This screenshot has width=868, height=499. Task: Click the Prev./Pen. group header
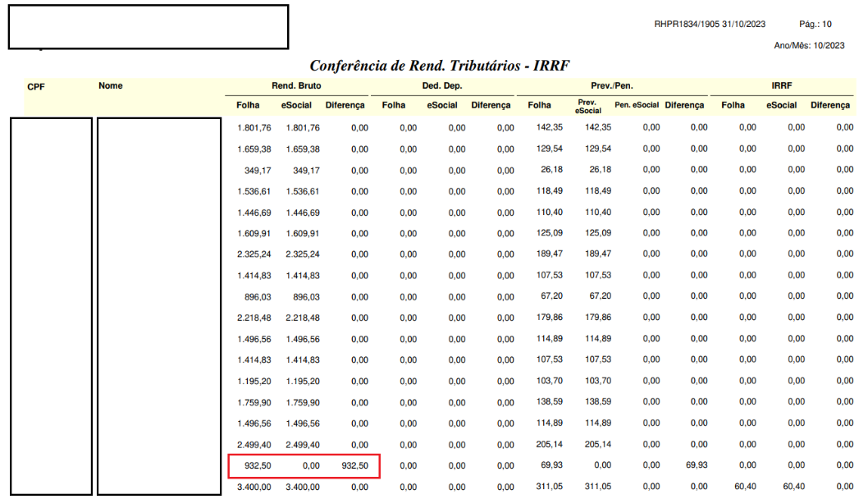[612, 85]
